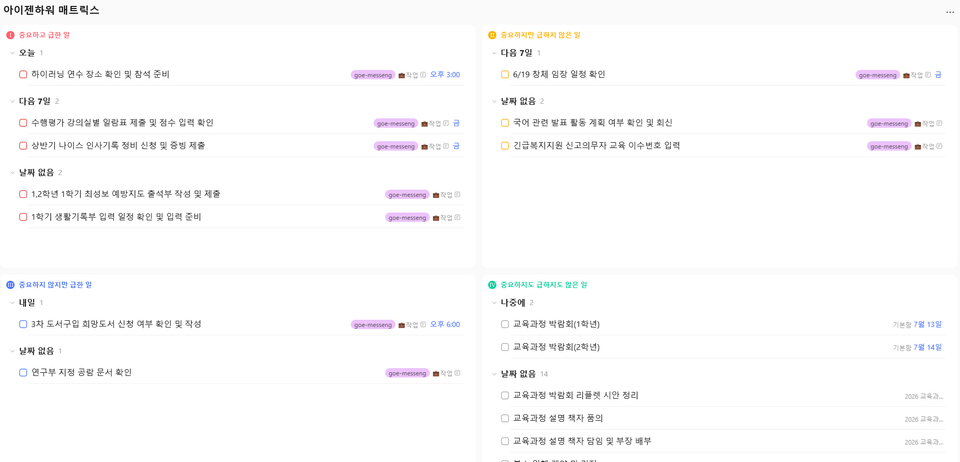The width and height of the screenshot is (960, 462).
Task: Click briefcase 작업 label on 상반기 나이스 row
Action: 430,146
